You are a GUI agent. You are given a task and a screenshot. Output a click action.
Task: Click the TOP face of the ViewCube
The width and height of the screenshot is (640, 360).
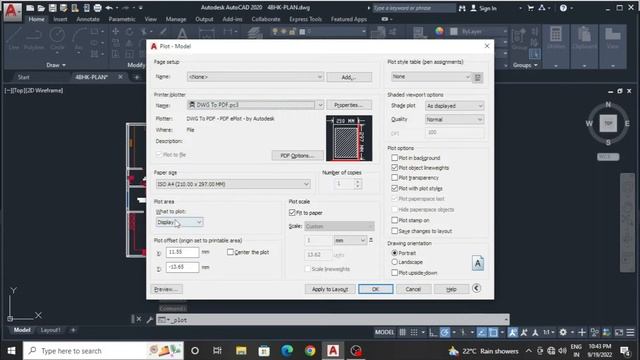608,123
